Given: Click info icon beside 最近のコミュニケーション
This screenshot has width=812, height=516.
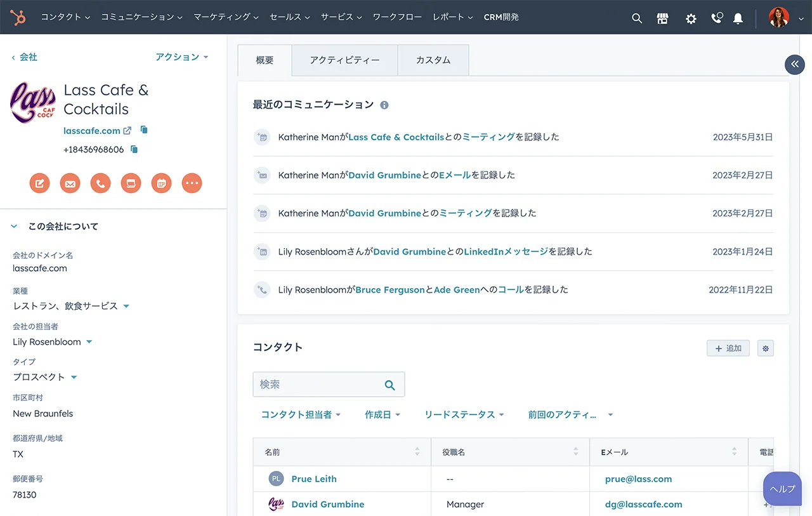Looking at the screenshot, I should click(384, 105).
